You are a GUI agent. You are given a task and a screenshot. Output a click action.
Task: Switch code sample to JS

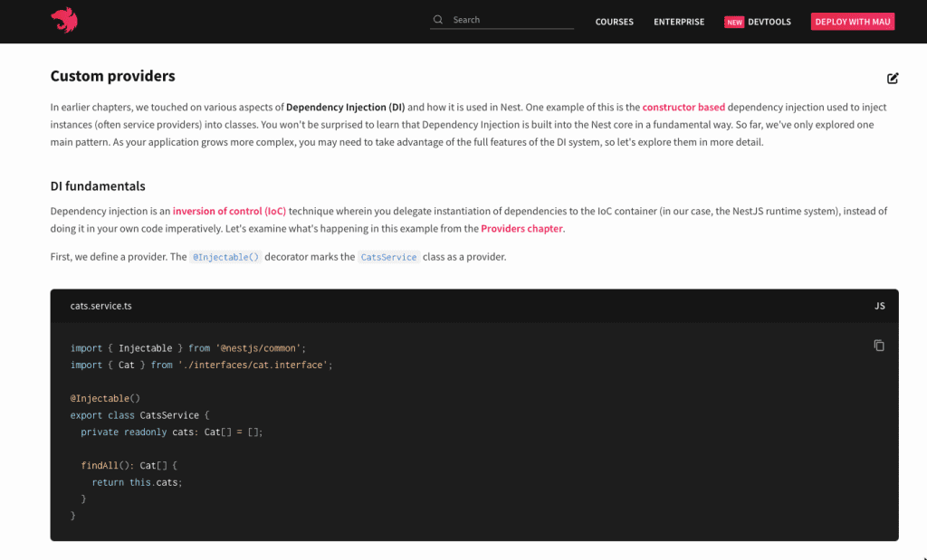[x=880, y=306]
